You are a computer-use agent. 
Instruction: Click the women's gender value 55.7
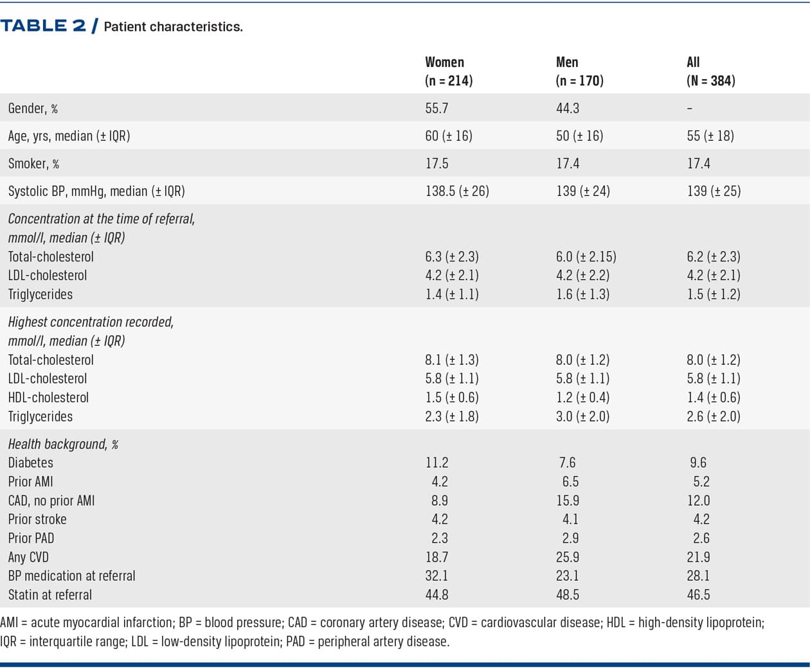437,108
